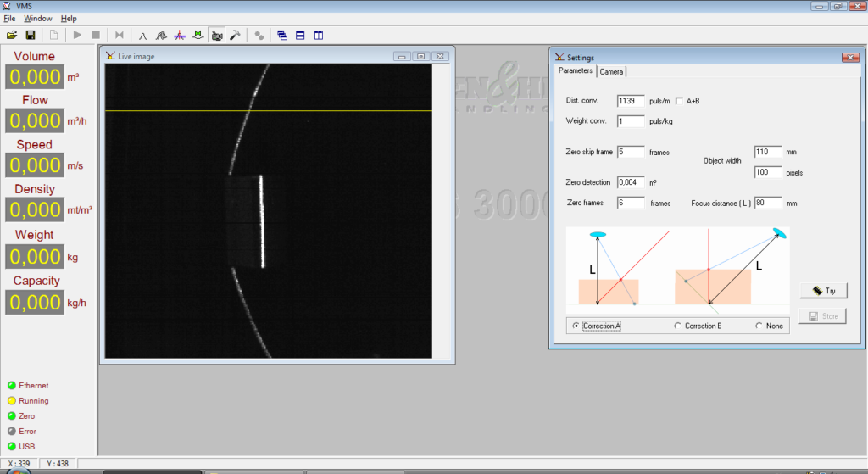Select the None correction option

759,326
